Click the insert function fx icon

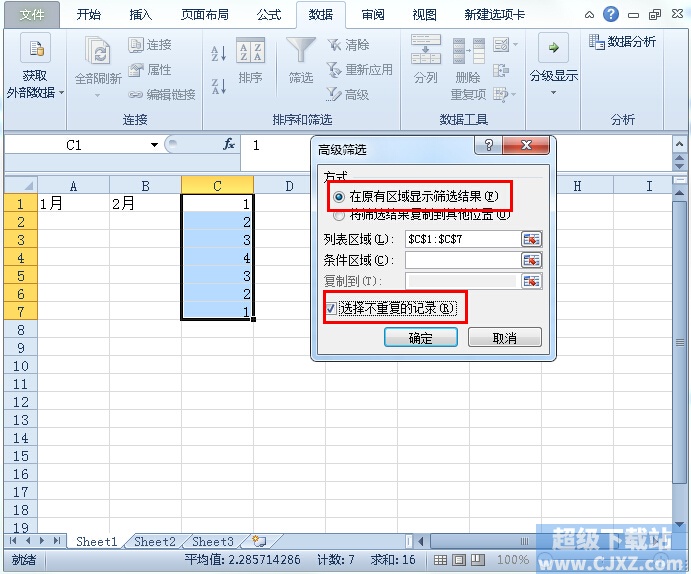(229, 145)
